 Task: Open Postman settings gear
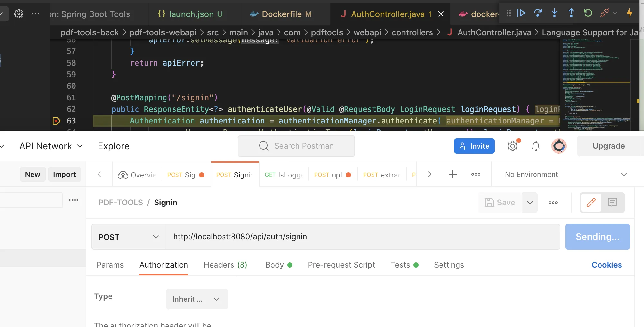click(513, 146)
